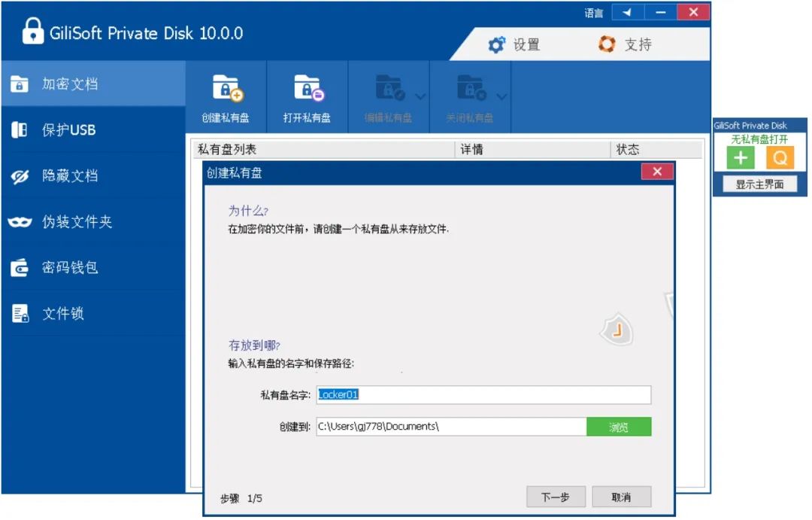Open the 密码钱包 sidebar section
This screenshot has width=812, height=520.
coord(93,267)
